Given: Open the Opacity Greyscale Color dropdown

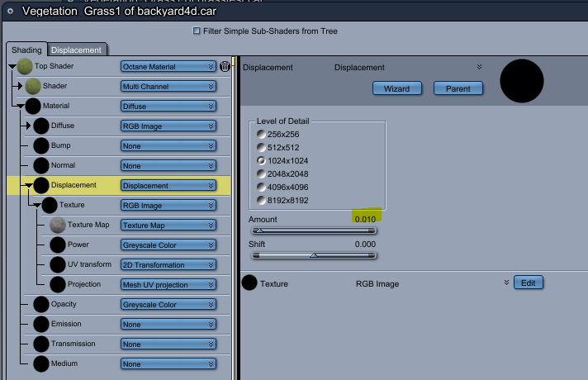Looking at the screenshot, I should click(168, 304).
